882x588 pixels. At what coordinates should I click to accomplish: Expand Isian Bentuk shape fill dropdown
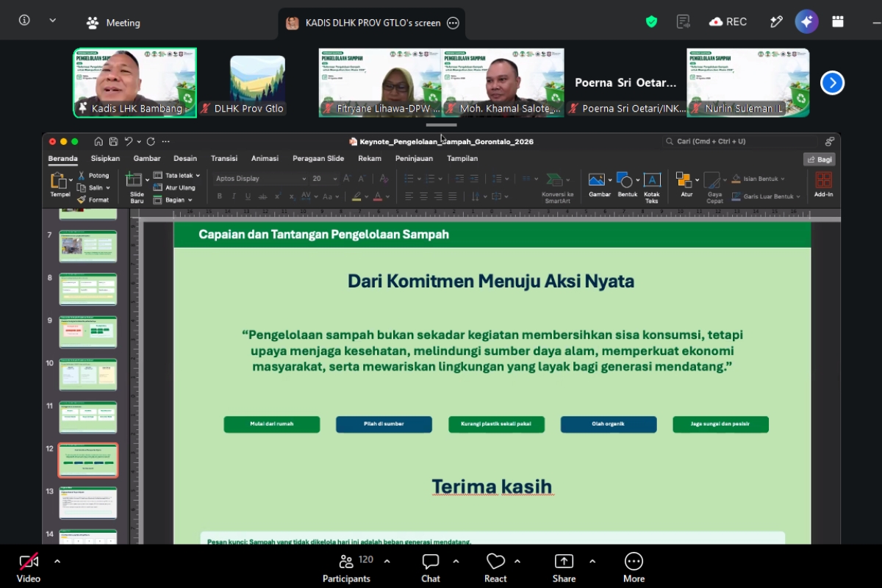(782, 179)
